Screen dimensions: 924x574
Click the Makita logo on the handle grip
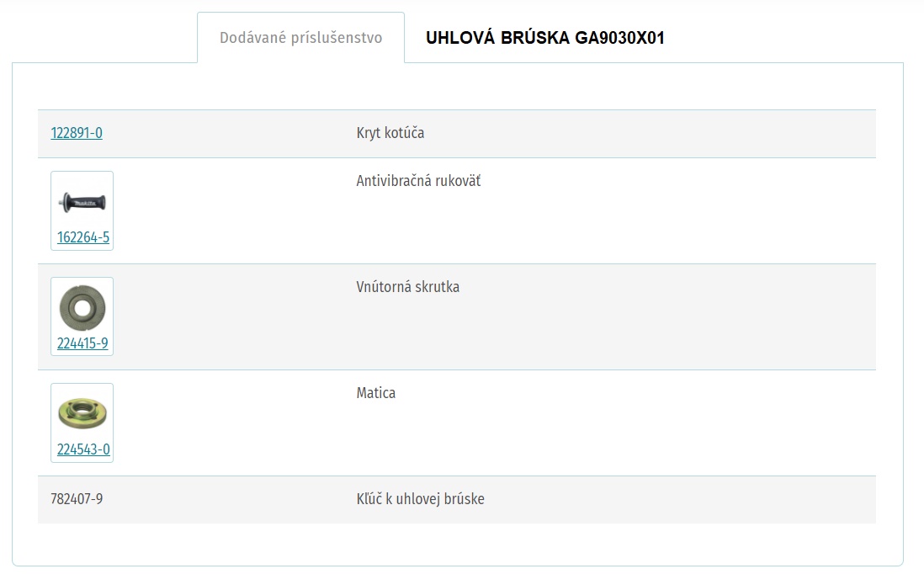point(84,204)
